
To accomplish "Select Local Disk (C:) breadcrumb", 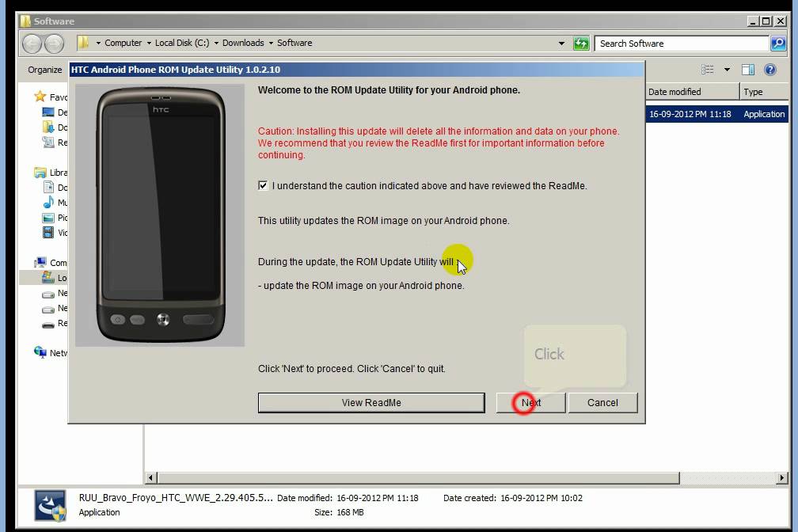I will [182, 44].
